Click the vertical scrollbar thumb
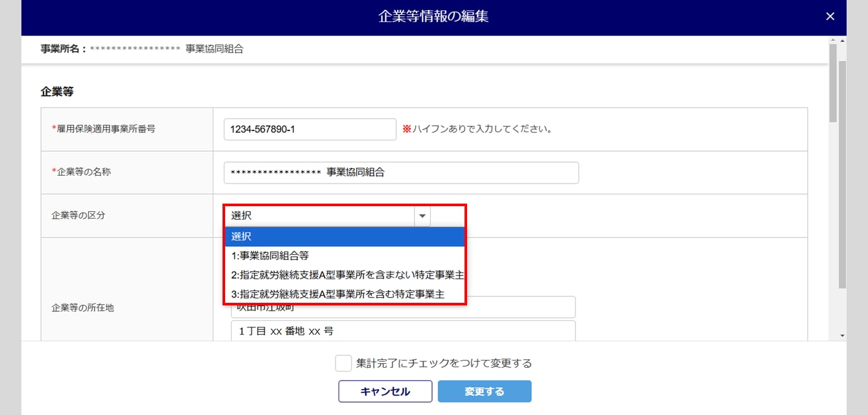868x415 pixels. coord(842,175)
